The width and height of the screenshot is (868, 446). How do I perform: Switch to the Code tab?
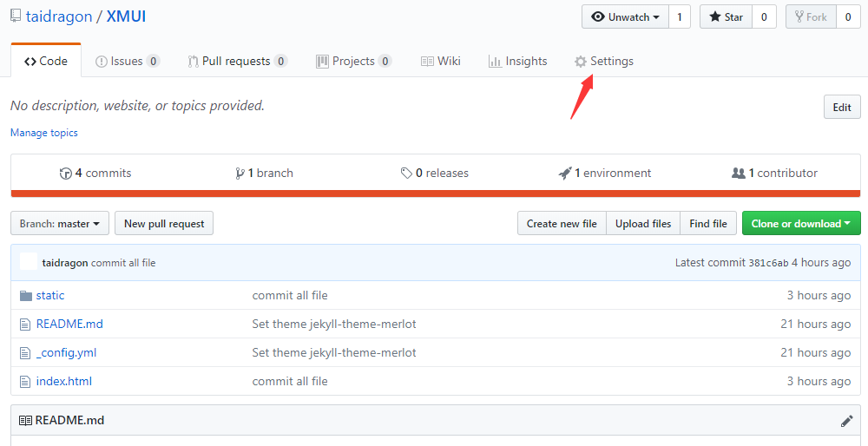(x=46, y=61)
